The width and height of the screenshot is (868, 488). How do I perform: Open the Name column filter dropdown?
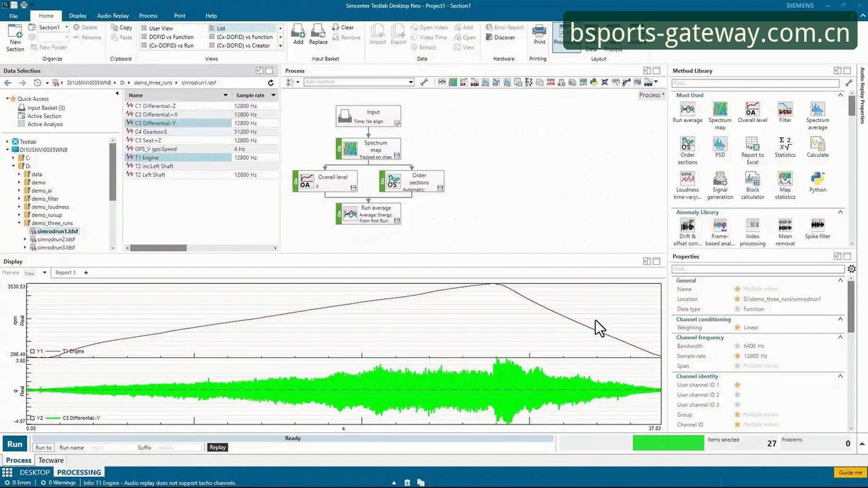225,96
